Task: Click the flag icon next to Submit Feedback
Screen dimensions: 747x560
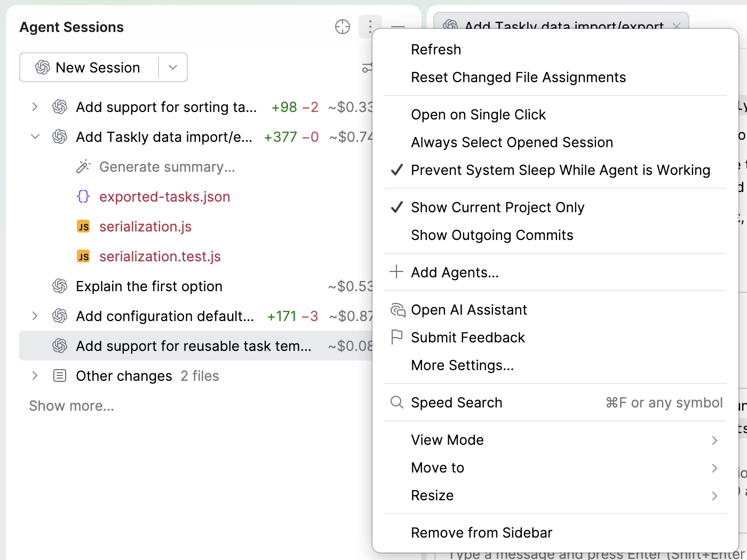Action: coord(396,337)
